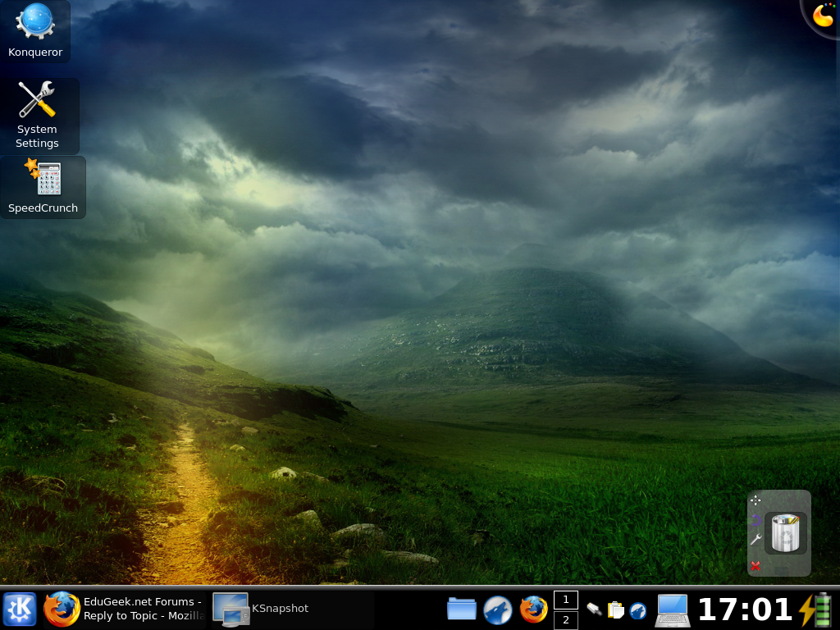Screen dimensions: 840x630
Task: Switch to EduGeek.net Forums Firefox window
Action: click(x=125, y=609)
